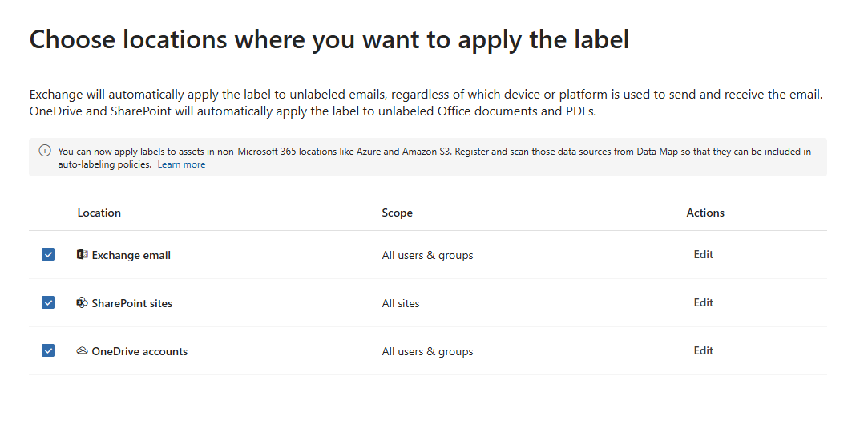
Task: Select the SharePoint sites row label
Action: coord(132,304)
